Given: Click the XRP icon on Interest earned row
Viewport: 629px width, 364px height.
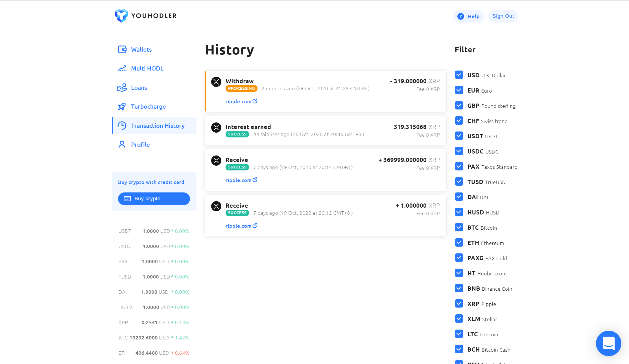Looking at the screenshot, I should (216, 128).
